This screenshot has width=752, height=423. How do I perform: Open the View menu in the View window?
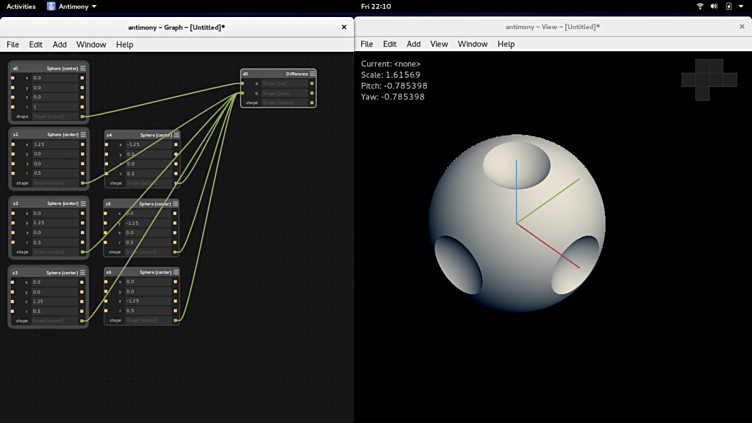tap(439, 44)
